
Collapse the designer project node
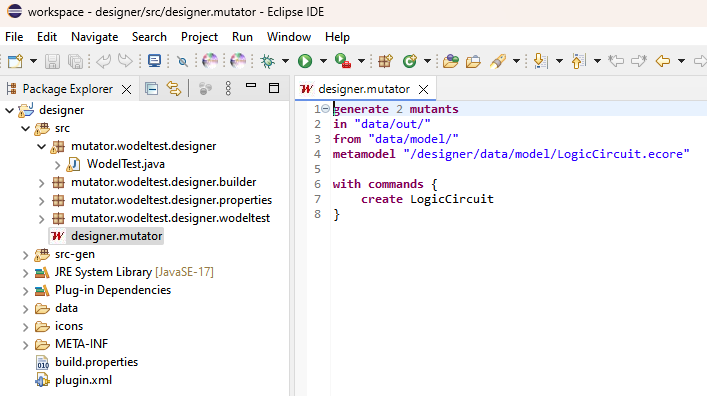tap(9, 110)
